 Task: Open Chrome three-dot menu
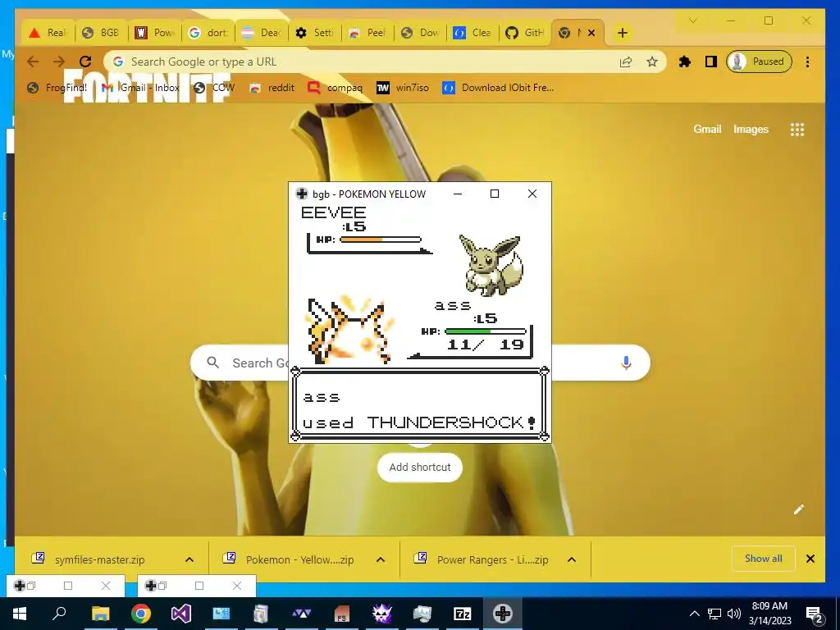pyautogui.click(x=807, y=62)
